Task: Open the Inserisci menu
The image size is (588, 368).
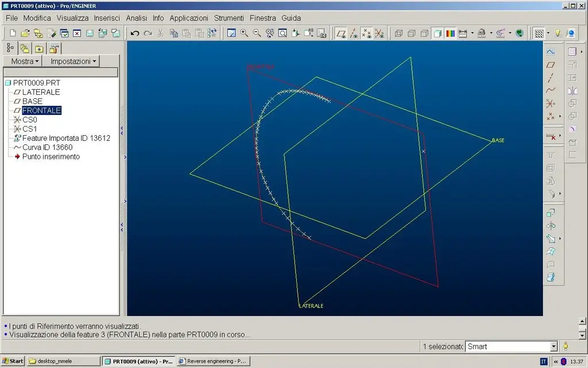Action: 107,18
